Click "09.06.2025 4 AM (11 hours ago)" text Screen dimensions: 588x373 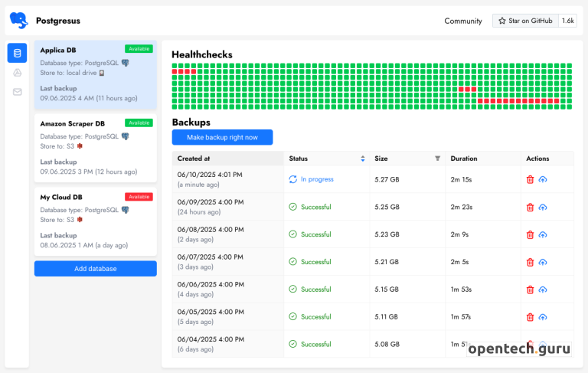(x=89, y=98)
